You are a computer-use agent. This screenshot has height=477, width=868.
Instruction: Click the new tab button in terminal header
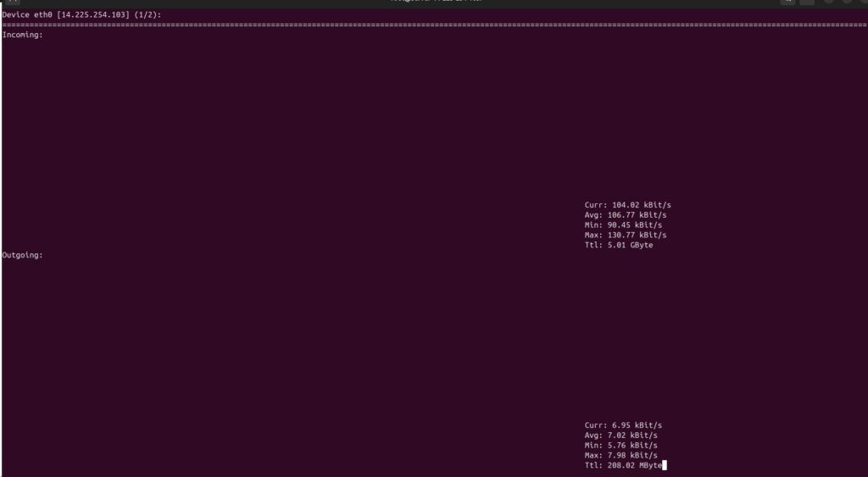point(12,3)
